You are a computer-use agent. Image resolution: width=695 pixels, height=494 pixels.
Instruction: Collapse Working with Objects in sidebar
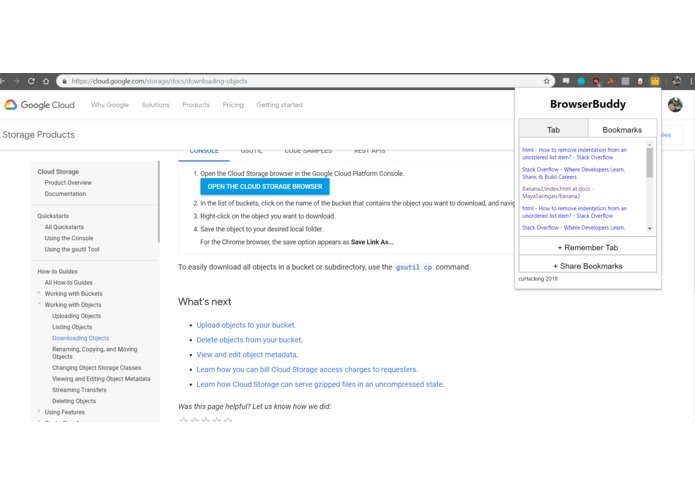tap(39, 304)
